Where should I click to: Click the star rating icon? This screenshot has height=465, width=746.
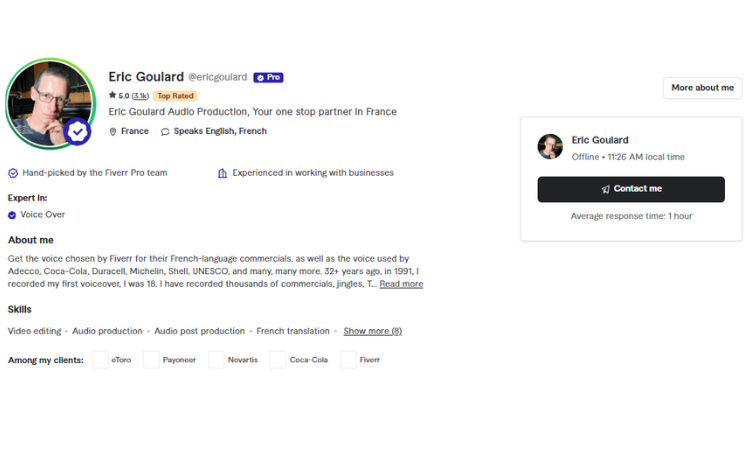(113, 96)
